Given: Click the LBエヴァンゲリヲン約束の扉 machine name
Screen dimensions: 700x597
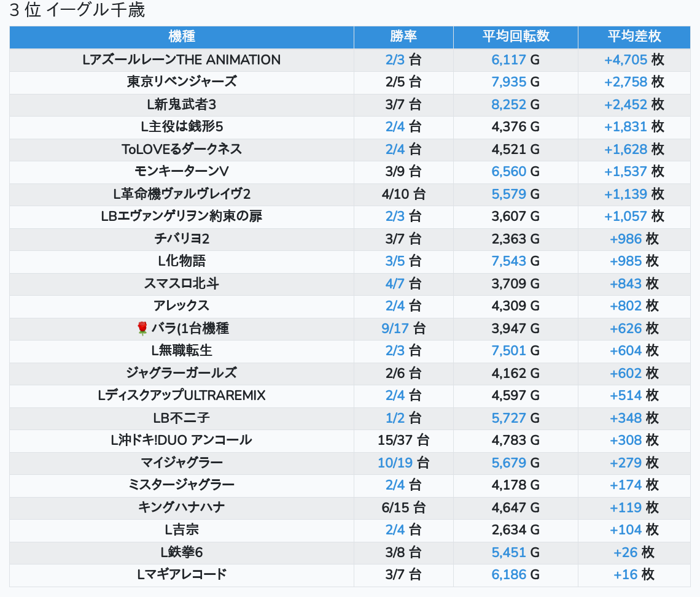Looking at the screenshot, I should point(182,217).
